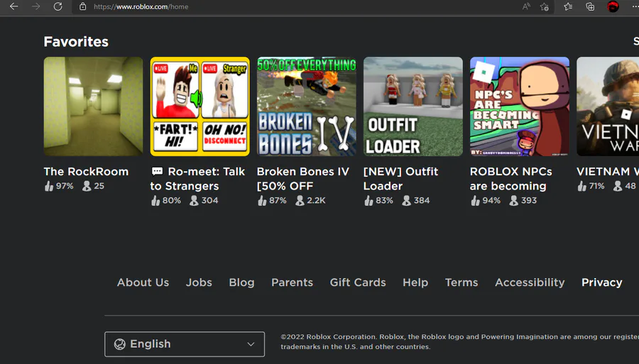639x364 pixels.
Task: Click the 71% rating thumbs-up icon
Action: pos(581,186)
